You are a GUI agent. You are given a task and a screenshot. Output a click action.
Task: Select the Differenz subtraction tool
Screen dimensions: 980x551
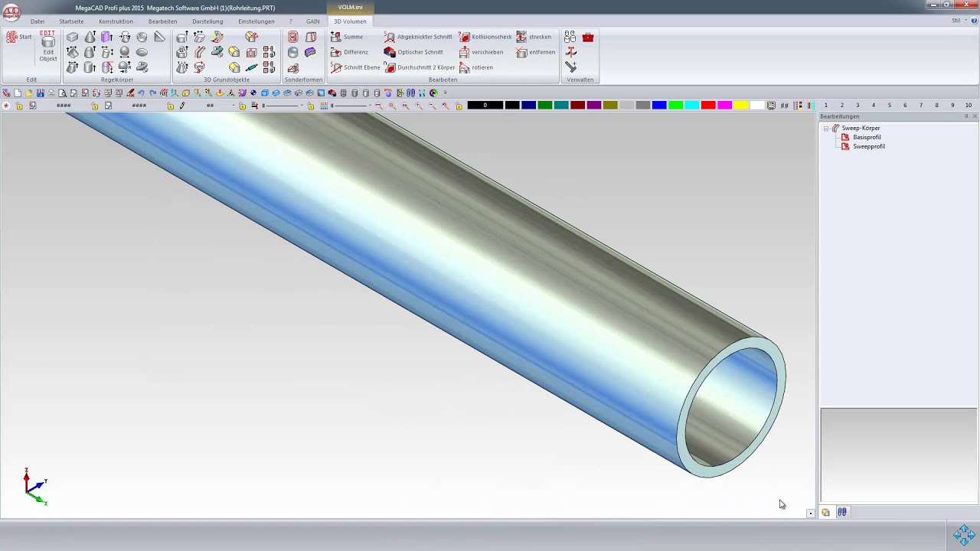pos(349,52)
